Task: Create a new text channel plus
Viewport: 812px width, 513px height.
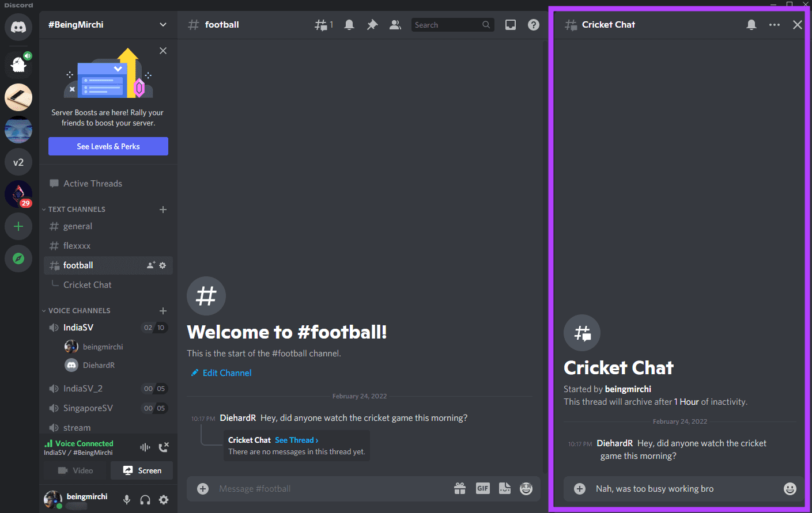Action: 163,210
